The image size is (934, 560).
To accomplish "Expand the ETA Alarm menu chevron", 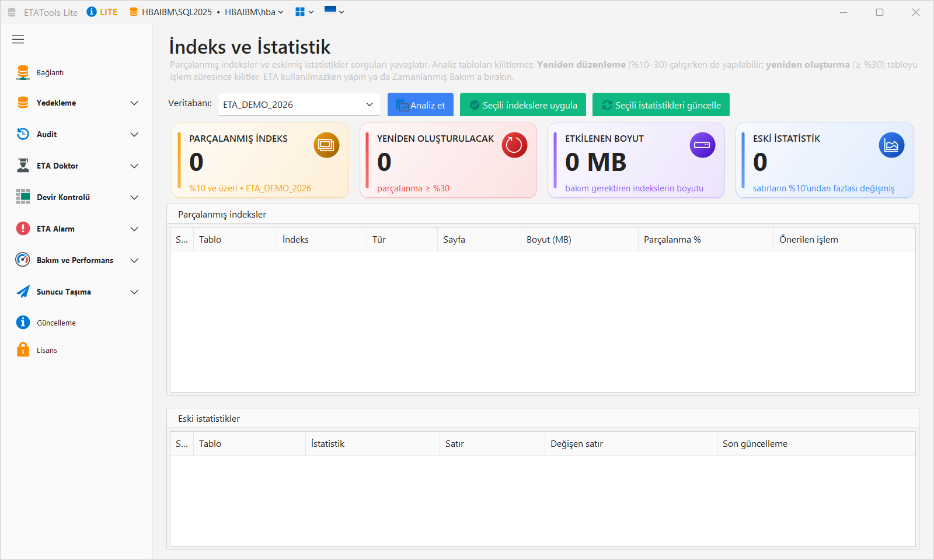I will [x=134, y=229].
